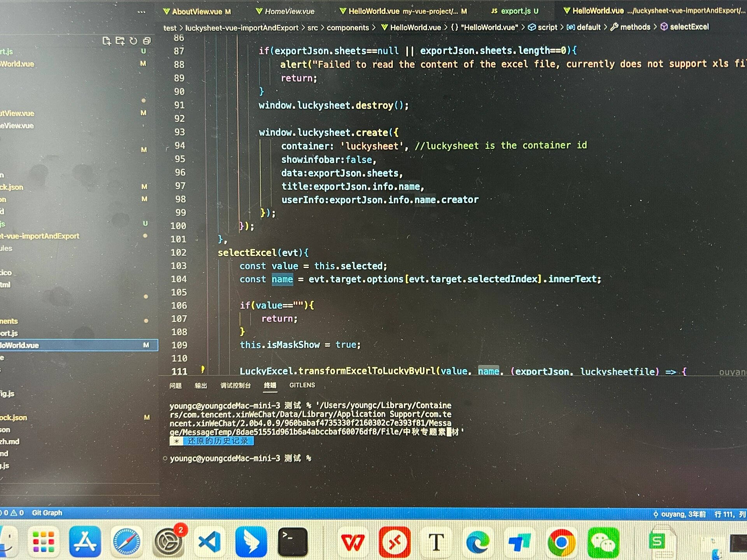Open the explorer more actions ellipsis
This screenshot has width=747, height=560.
142,12
